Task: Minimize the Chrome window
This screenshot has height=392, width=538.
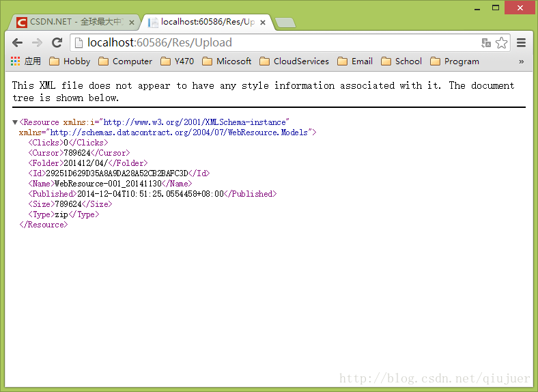Action: pyautogui.click(x=477, y=8)
